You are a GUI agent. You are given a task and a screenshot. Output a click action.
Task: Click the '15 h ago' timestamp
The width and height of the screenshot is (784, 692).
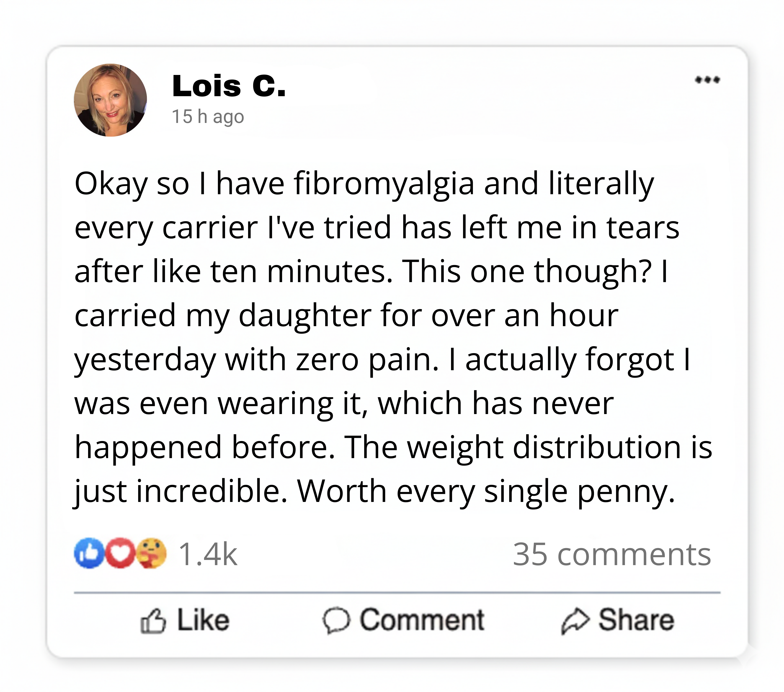(x=208, y=117)
